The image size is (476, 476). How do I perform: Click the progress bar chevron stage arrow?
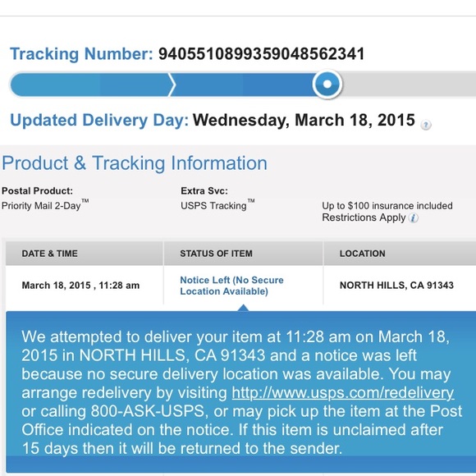(x=172, y=85)
